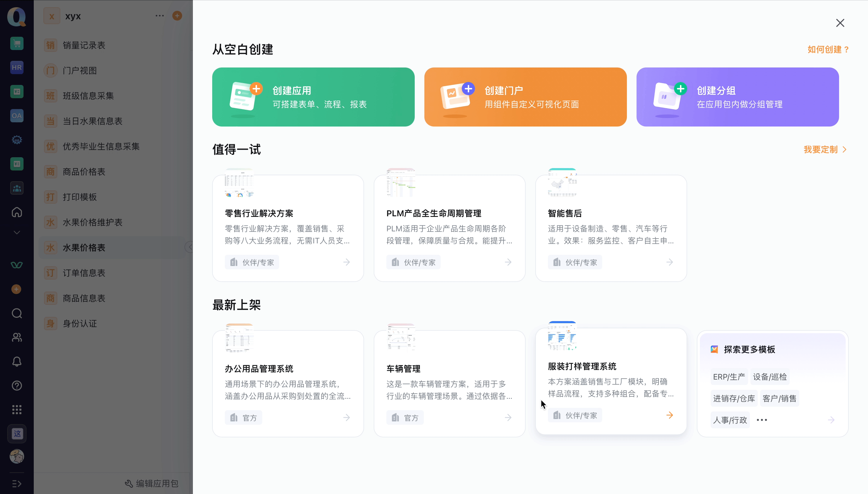This screenshot has height=494, width=868.
Task: Click the 创建应用 green card
Action: tap(313, 97)
